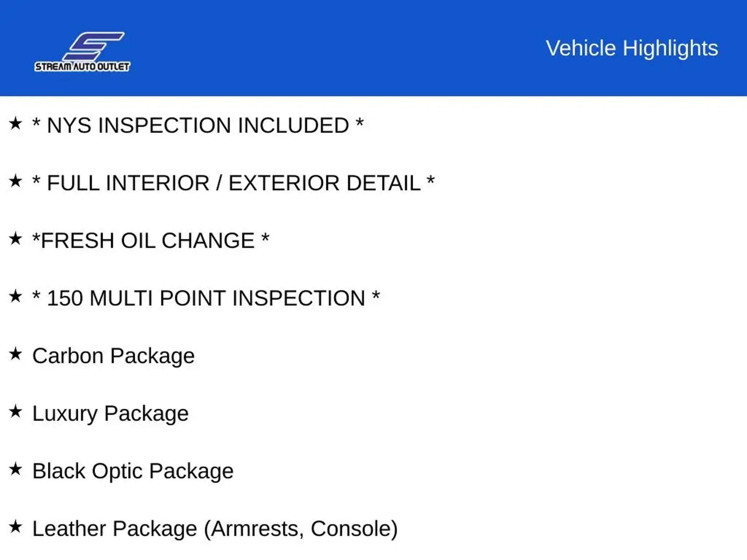Select the Luxury Package highlight
The height and width of the screenshot is (560, 747).
(111, 414)
